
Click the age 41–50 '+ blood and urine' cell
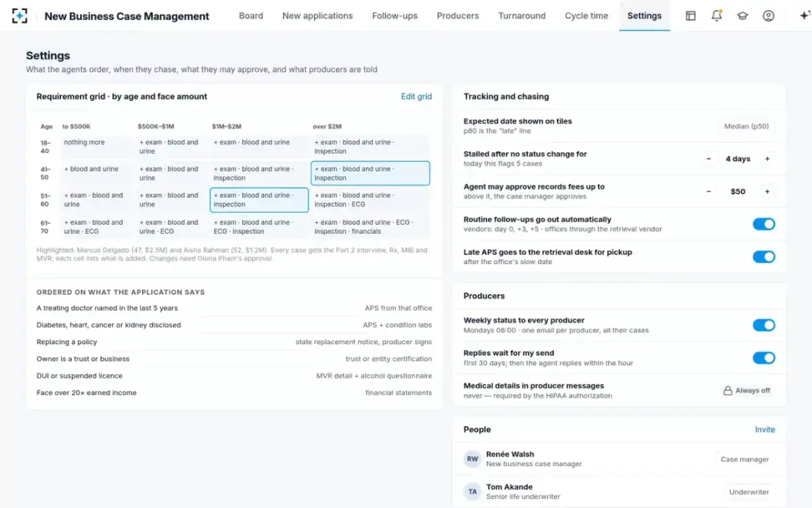coord(97,173)
